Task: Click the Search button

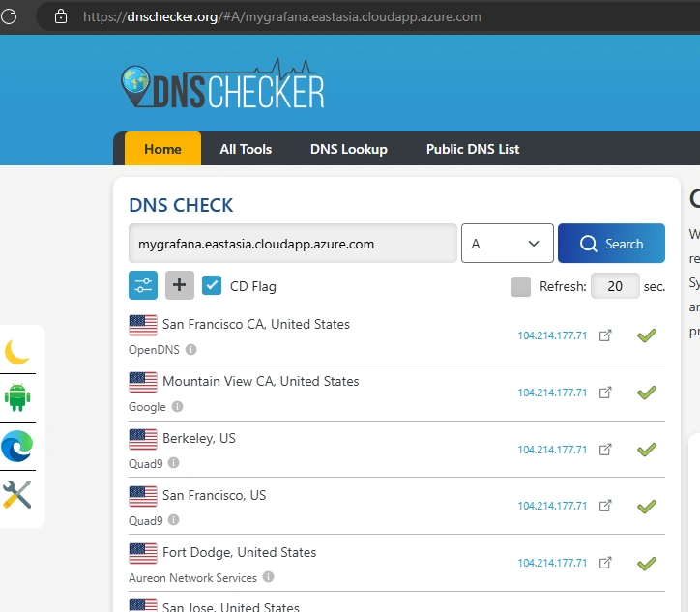Action: (611, 244)
